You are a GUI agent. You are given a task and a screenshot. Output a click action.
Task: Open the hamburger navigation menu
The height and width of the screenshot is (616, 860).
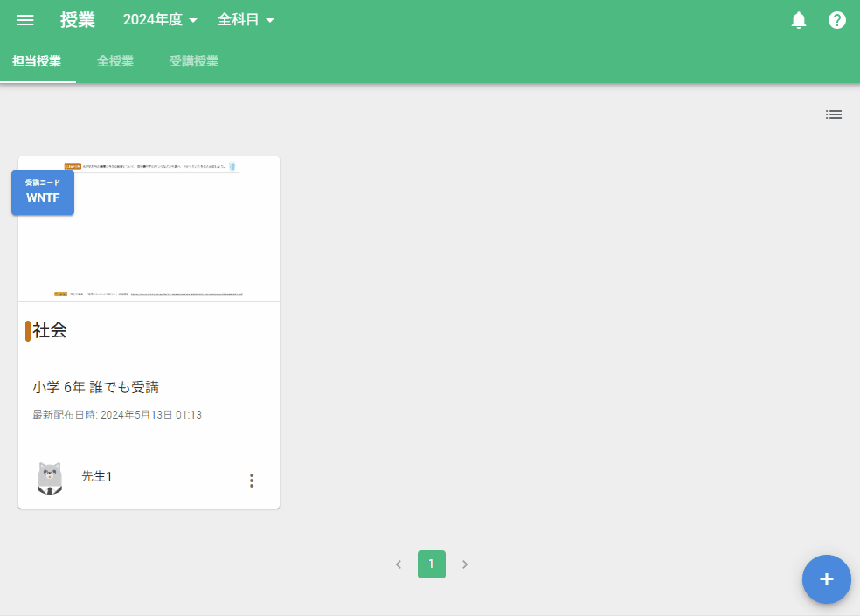[25, 20]
